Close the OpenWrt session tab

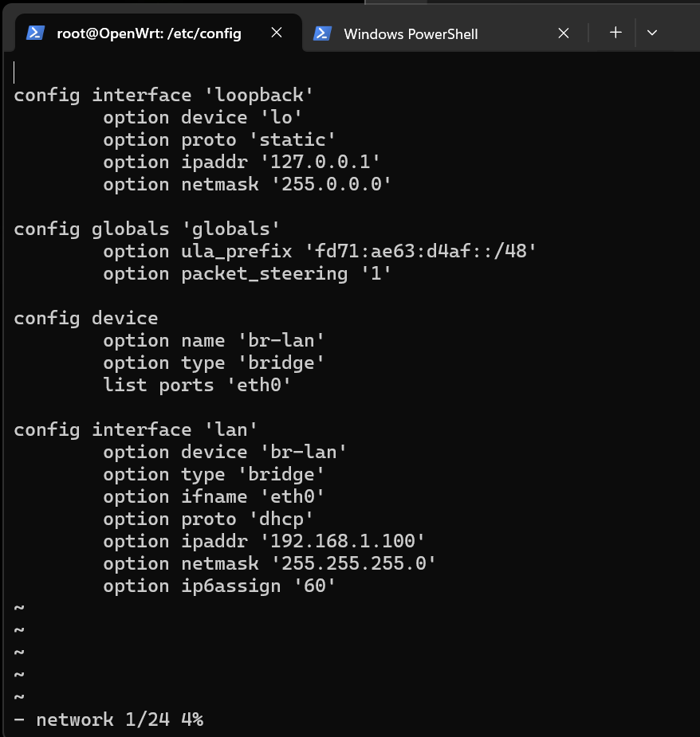tap(277, 33)
